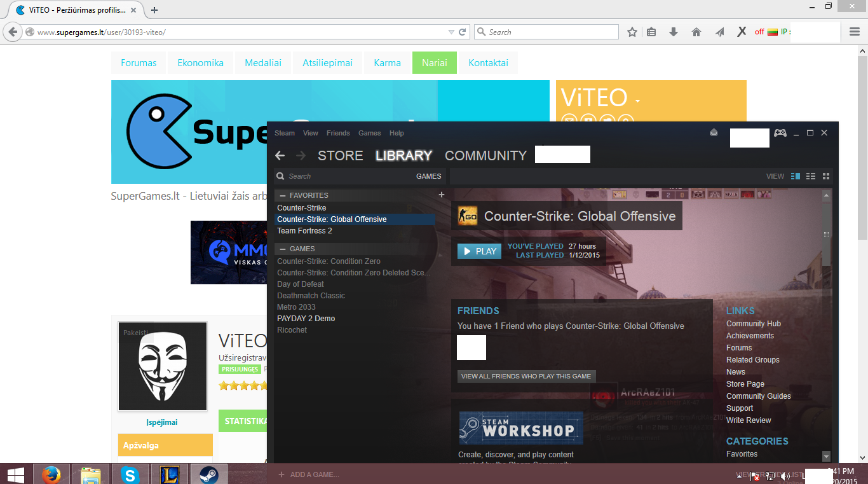This screenshot has width=868, height=484.
Task: Collapse the FAVORITES category
Action: tap(283, 195)
